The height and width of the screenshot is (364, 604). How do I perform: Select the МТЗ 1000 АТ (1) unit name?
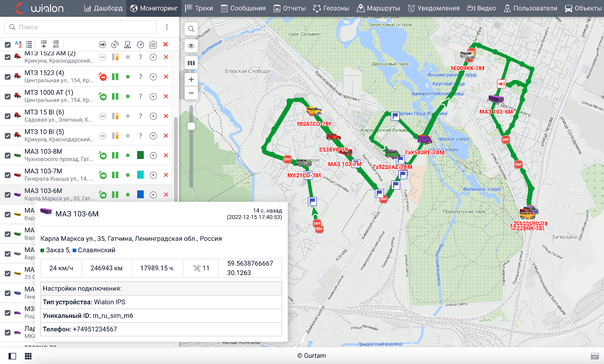49,92
